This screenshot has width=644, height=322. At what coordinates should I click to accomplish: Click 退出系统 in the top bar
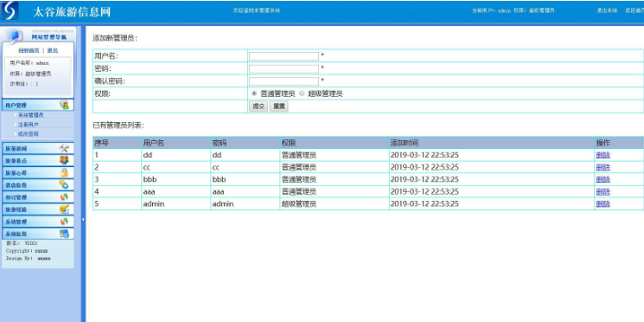click(607, 10)
